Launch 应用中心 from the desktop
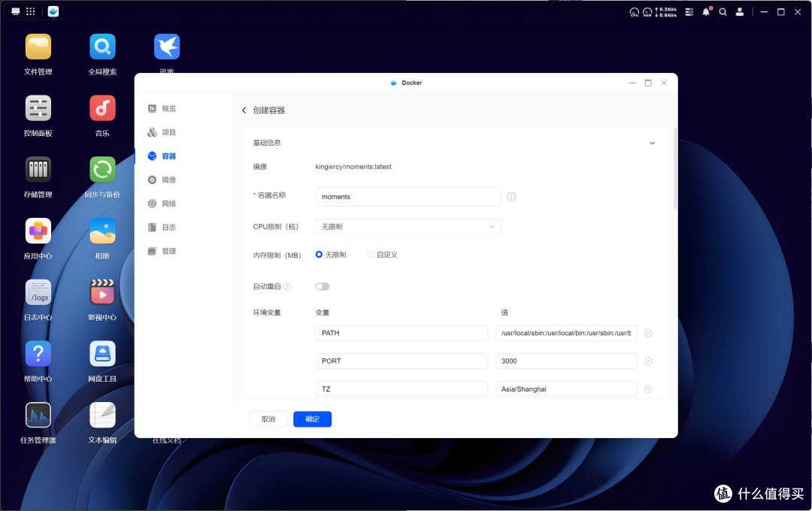Screen dimensions: 812x511 (38, 231)
